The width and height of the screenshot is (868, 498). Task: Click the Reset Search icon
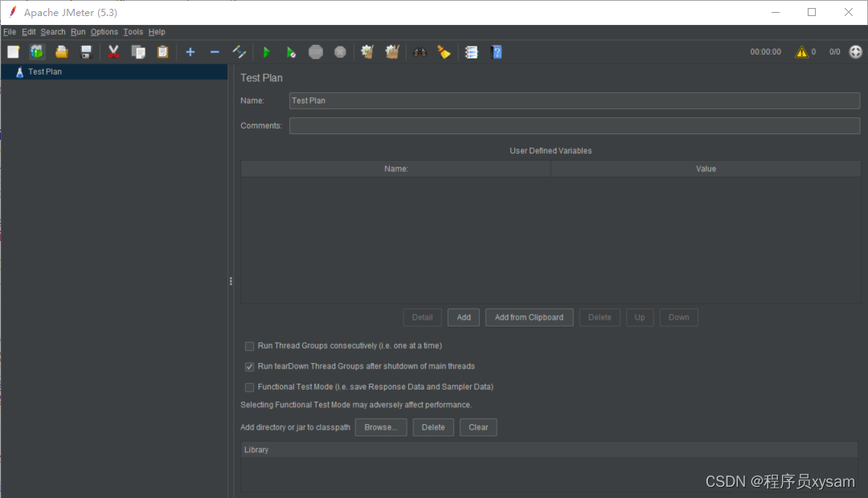point(444,52)
